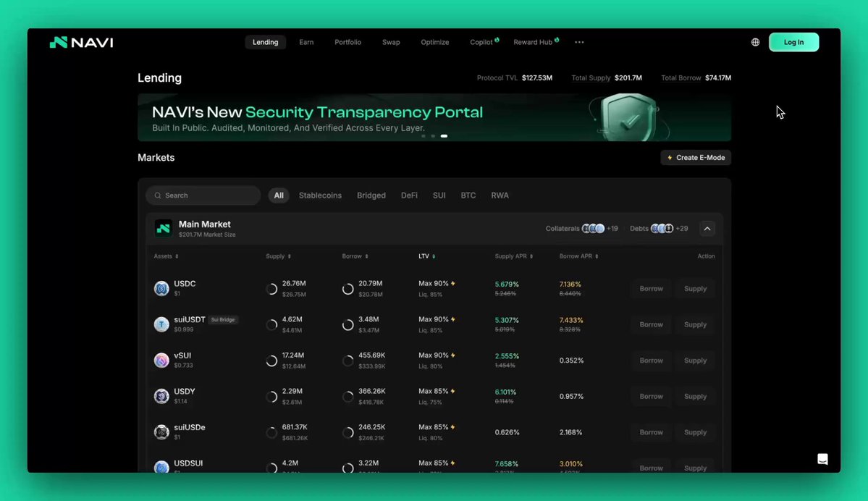
Task: Click the Log In button
Action: [x=793, y=42]
